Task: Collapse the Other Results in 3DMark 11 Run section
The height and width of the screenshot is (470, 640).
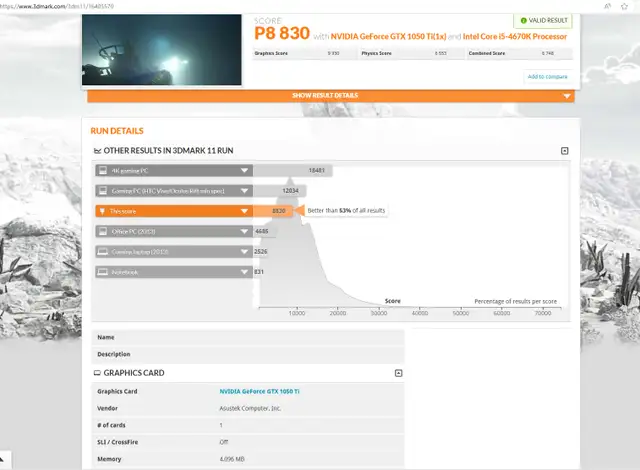Action: pyautogui.click(x=564, y=151)
